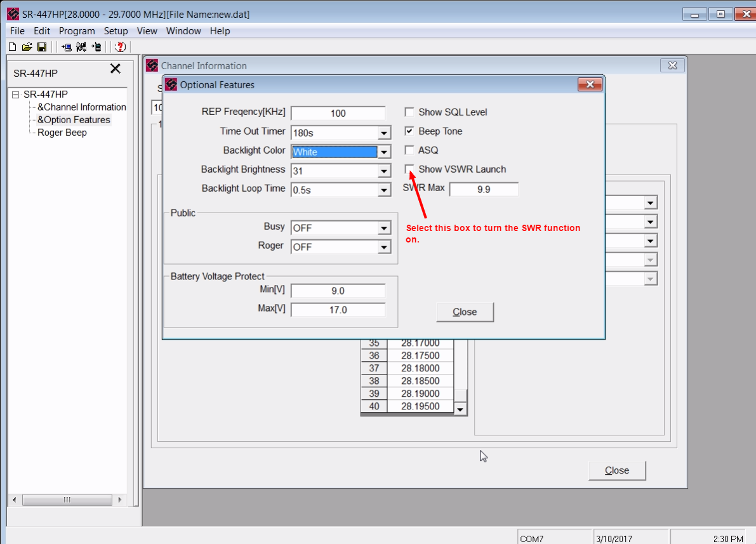Open the Edit menu
This screenshot has height=544, width=756.
(42, 31)
